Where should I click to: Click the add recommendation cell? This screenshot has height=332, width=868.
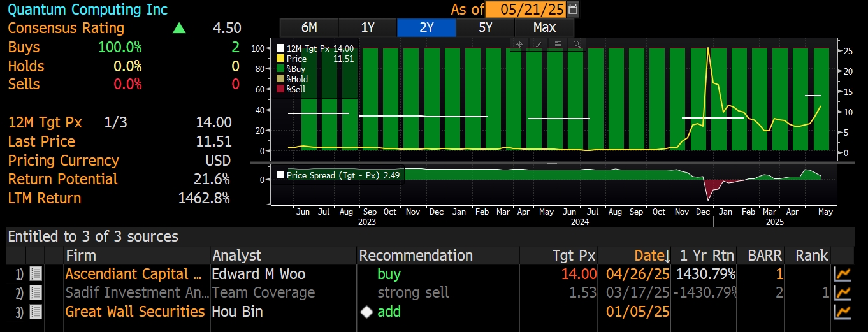[x=389, y=312]
